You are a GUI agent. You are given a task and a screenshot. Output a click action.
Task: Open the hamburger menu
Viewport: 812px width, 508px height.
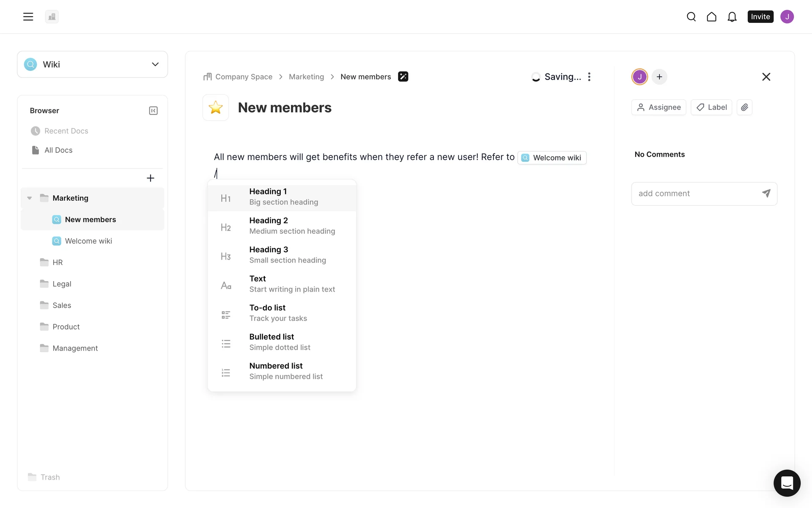pyautogui.click(x=28, y=17)
